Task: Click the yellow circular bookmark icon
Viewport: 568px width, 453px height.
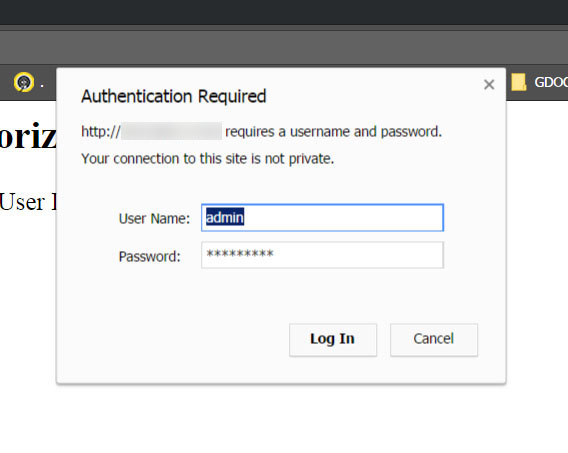Action: point(24,82)
